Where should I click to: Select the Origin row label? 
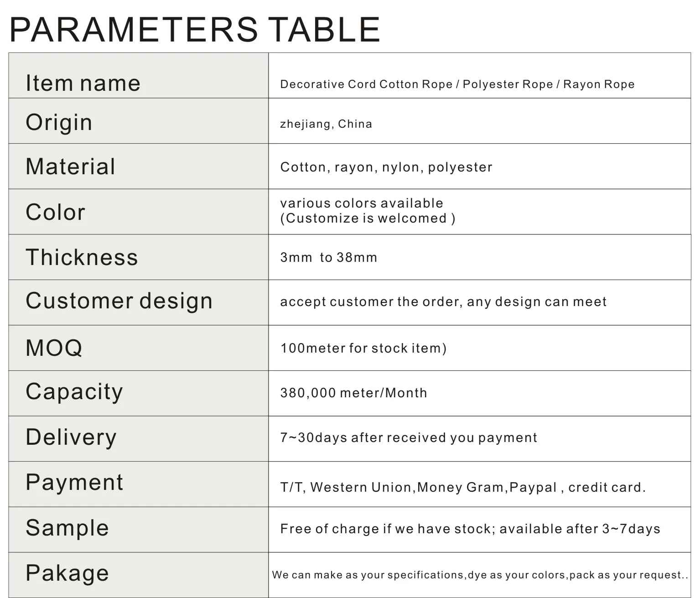tap(59, 122)
